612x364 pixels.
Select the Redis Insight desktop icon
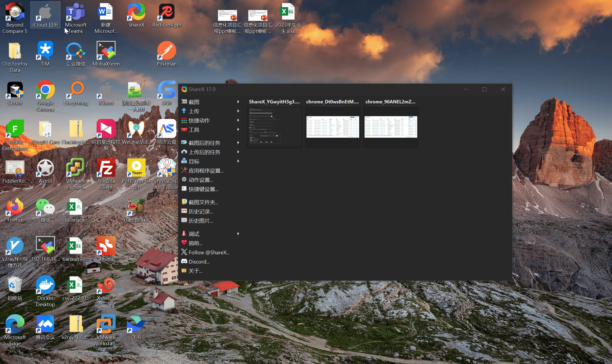pyautogui.click(x=167, y=15)
